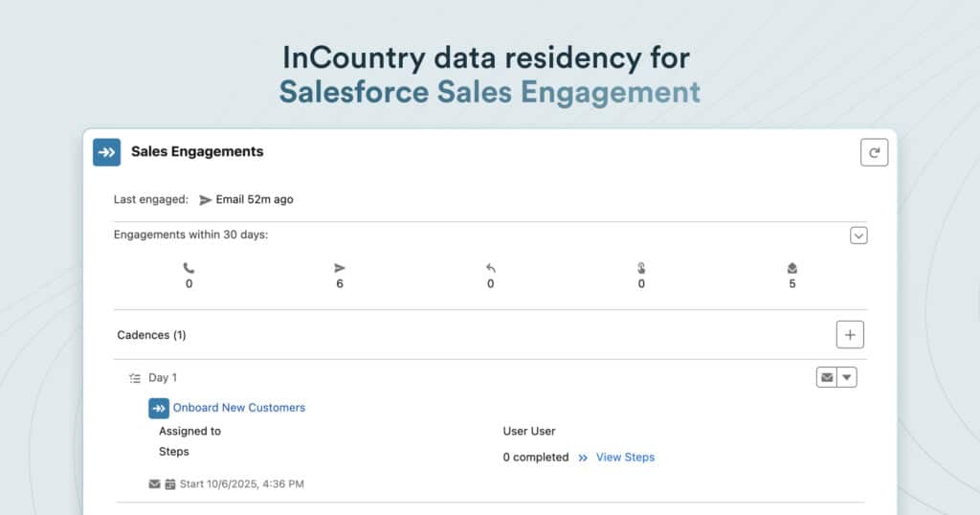
Task: Select the link clicks engagement icon
Action: click(641, 269)
